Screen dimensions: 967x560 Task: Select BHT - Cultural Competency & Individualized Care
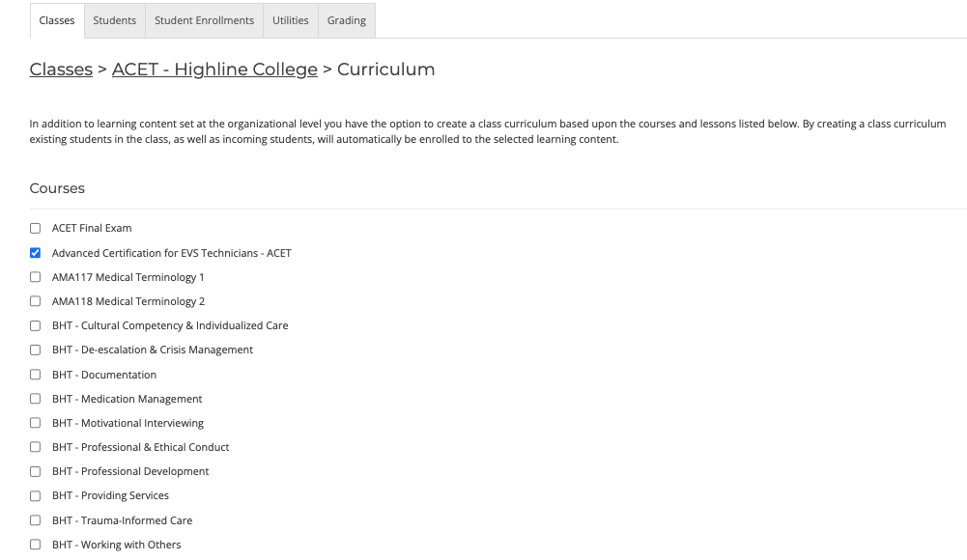pyautogui.click(x=35, y=326)
